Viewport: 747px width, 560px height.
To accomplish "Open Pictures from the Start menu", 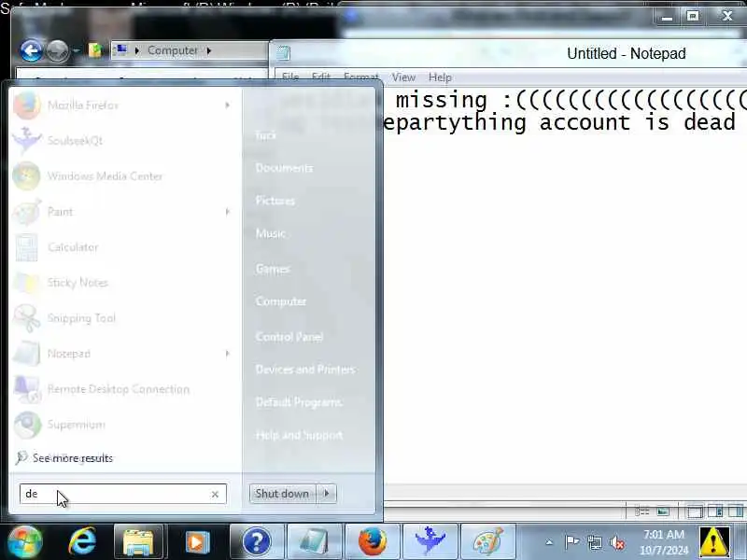I will [275, 201].
